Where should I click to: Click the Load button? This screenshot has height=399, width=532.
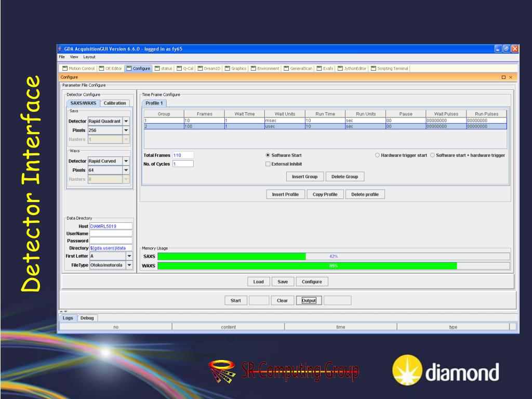(259, 282)
